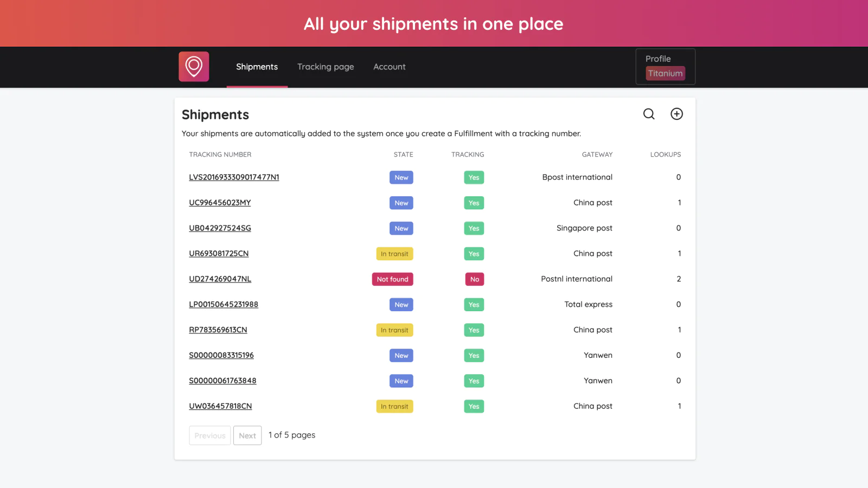Viewport: 868px width, 488px height.
Task: Click Yes tracking badge for S00000083315196
Action: 474,356
